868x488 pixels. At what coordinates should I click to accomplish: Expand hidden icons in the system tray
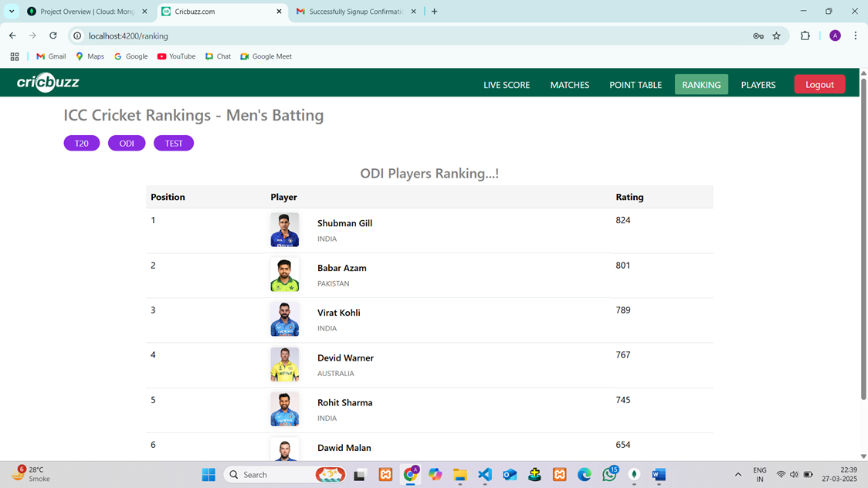point(737,474)
